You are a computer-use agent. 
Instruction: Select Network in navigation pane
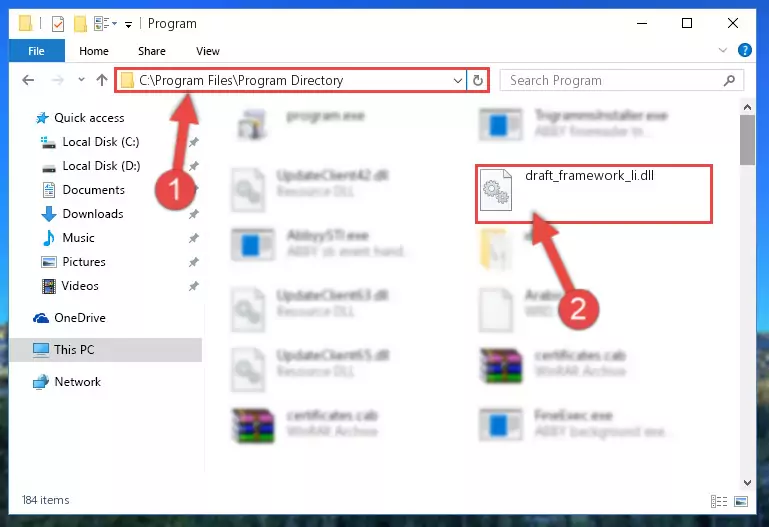tap(77, 382)
